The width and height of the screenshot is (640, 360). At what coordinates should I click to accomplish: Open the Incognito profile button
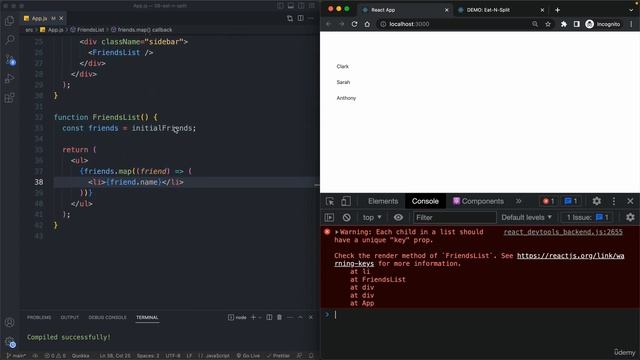(603, 24)
